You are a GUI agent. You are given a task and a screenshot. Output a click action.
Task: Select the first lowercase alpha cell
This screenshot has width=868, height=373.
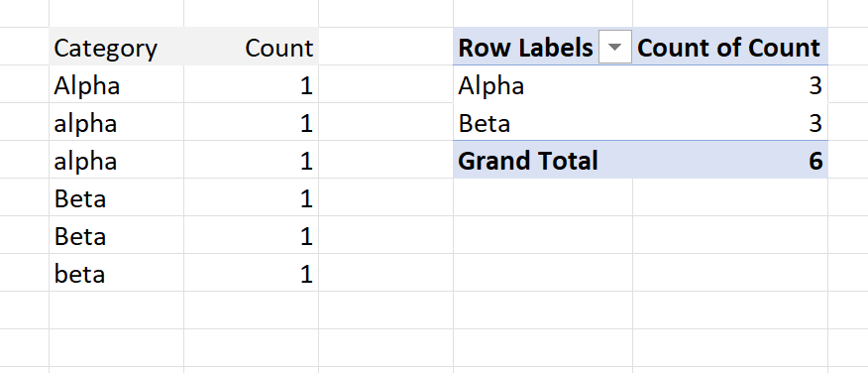click(116, 122)
